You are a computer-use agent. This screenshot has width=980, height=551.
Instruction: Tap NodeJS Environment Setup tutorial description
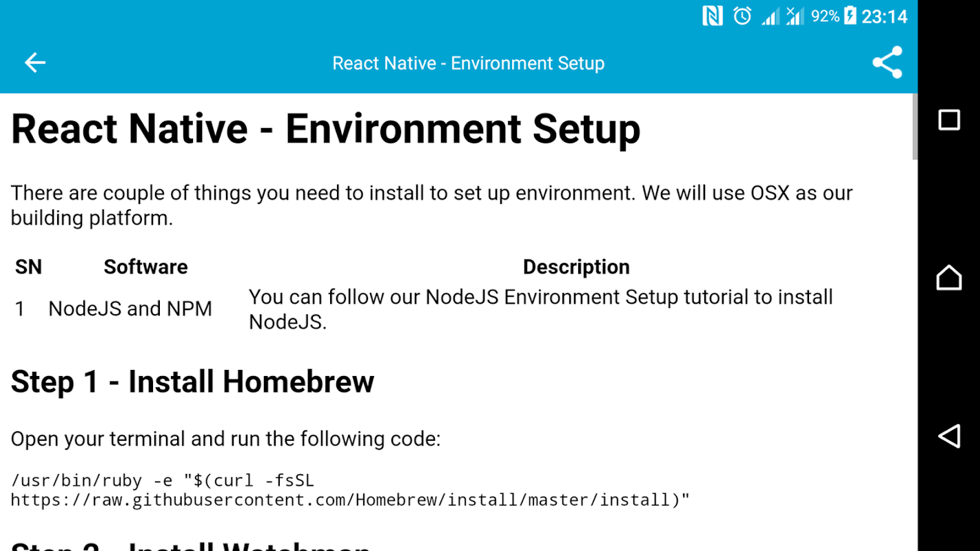541,309
